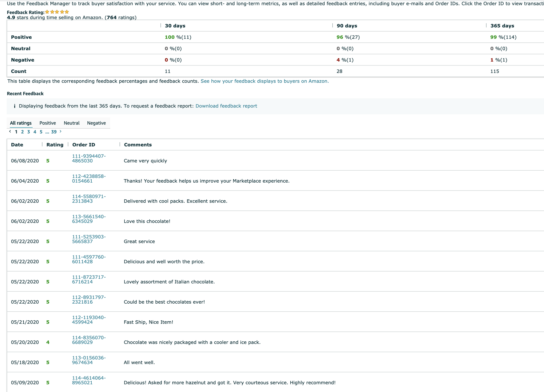Click the Rating column header

click(55, 145)
